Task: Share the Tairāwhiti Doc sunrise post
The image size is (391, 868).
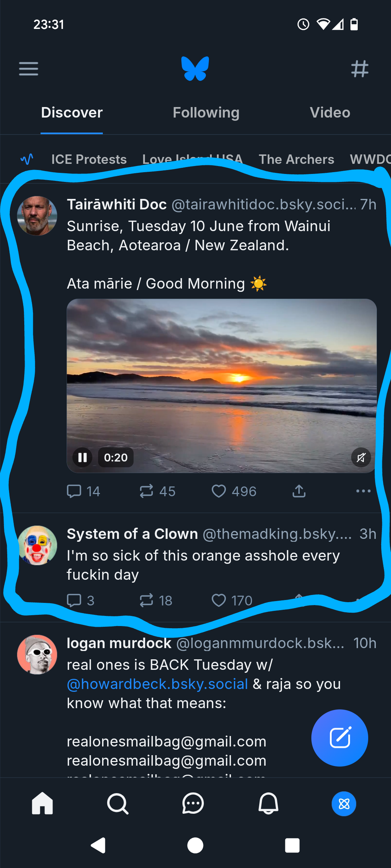Action: coord(299,491)
